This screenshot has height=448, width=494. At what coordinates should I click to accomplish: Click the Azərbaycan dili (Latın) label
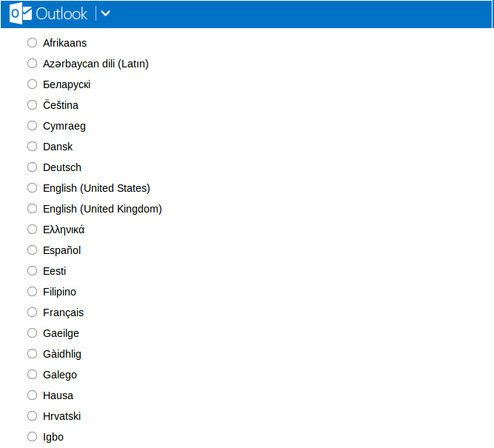(x=96, y=64)
